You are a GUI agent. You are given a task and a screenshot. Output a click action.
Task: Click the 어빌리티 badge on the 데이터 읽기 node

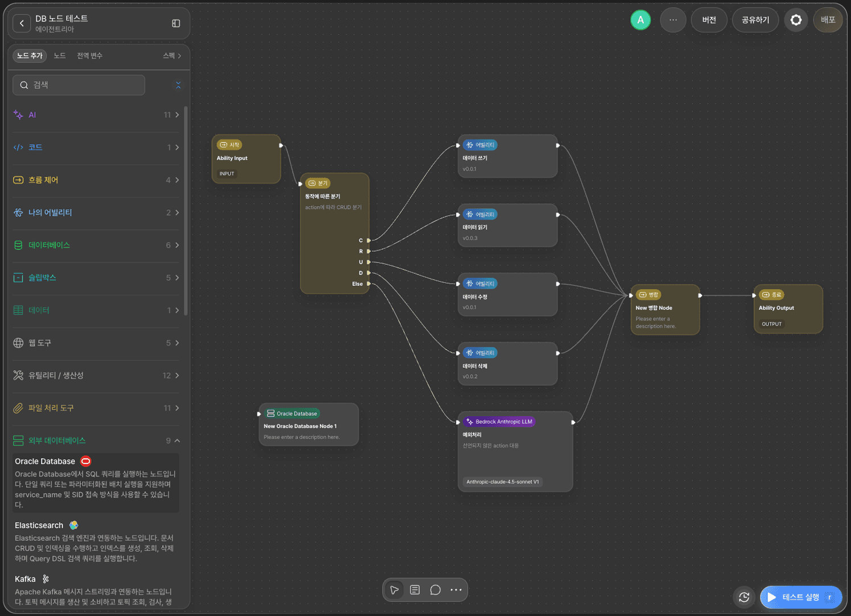point(480,215)
